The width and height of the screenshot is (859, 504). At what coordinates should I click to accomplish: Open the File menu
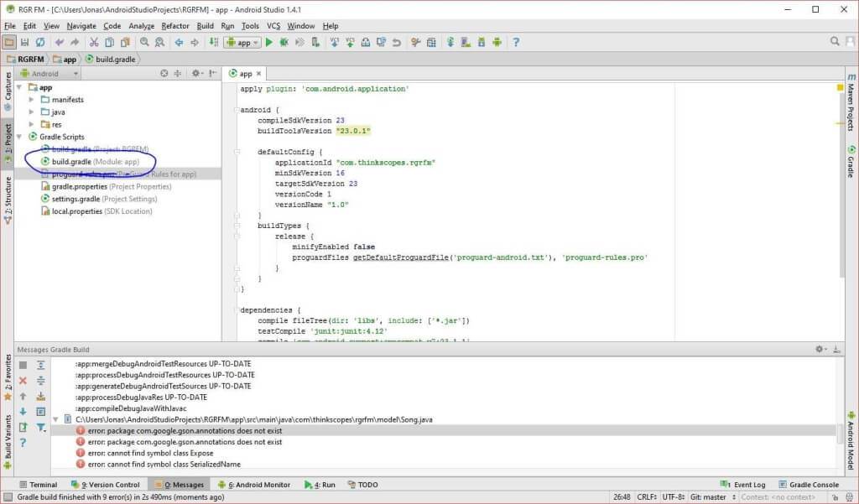pyautogui.click(x=10, y=26)
